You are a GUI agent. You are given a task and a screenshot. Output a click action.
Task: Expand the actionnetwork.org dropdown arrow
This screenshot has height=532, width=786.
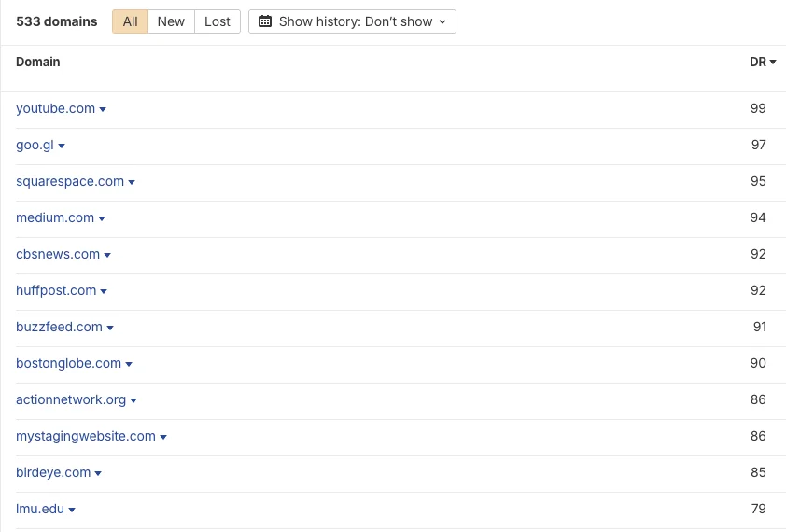[133, 400]
